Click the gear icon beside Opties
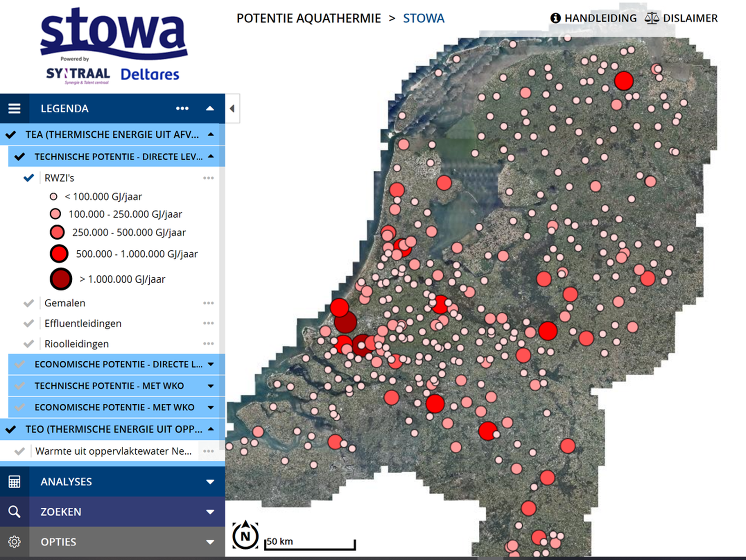746x560 pixels. click(x=14, y=542)
